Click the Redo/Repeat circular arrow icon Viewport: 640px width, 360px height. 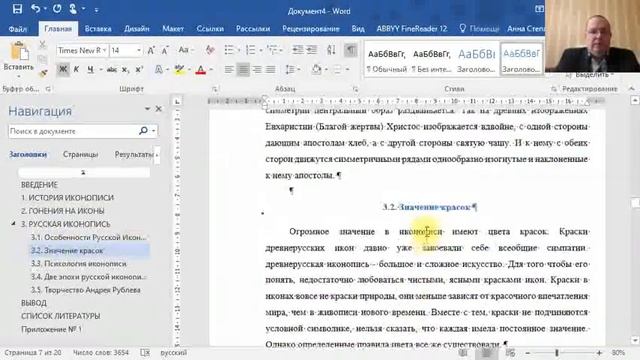[x=57, y=9]
